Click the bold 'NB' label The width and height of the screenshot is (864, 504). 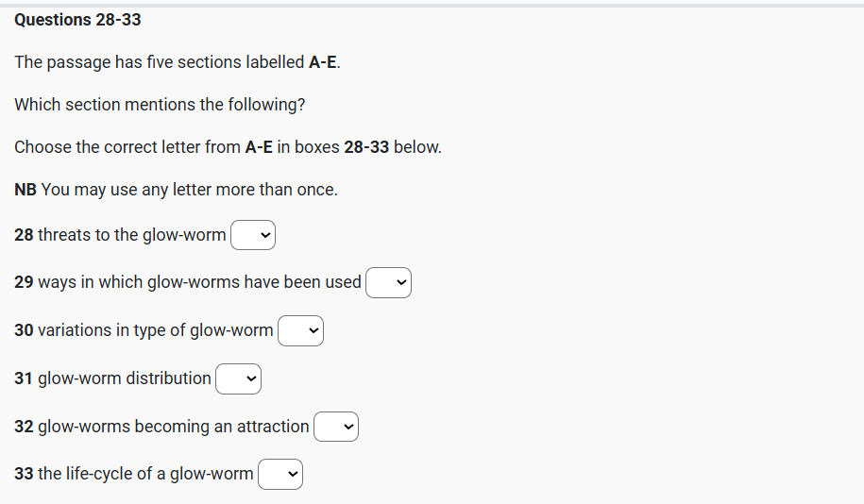[x=25, y=190]
